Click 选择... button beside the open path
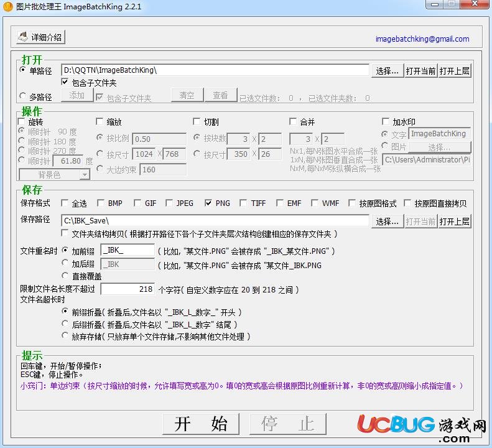Screen dimensions: 492x448 [x=388, y=71]
